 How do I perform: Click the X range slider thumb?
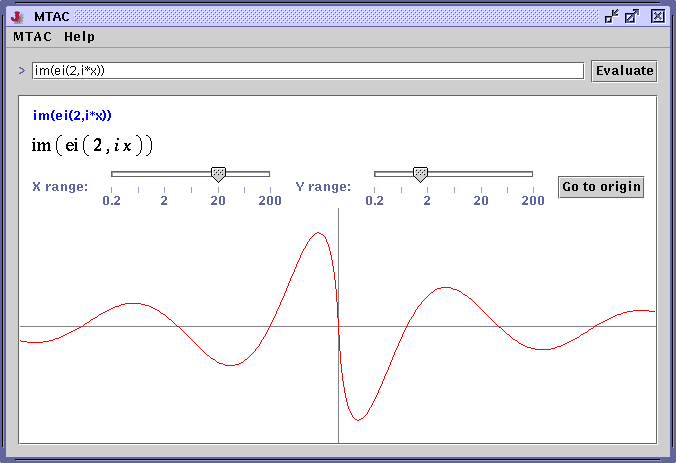pos(219,175)
